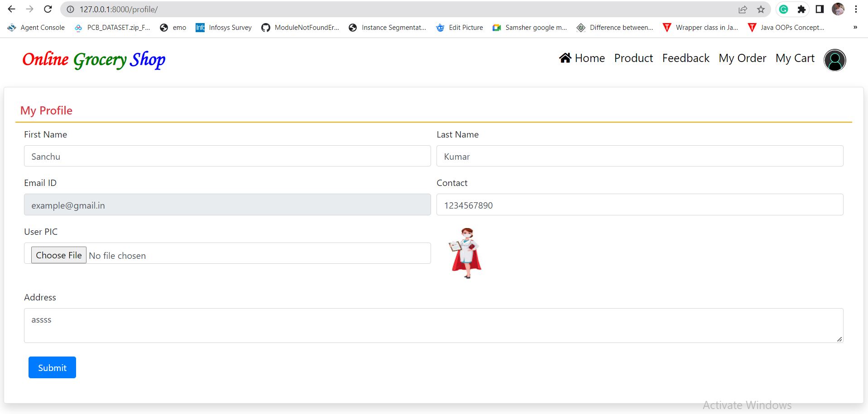The width and height of the screenshot is (868, 414).
Task: Reload the page with the browser refresh icon
Action: 48,9
